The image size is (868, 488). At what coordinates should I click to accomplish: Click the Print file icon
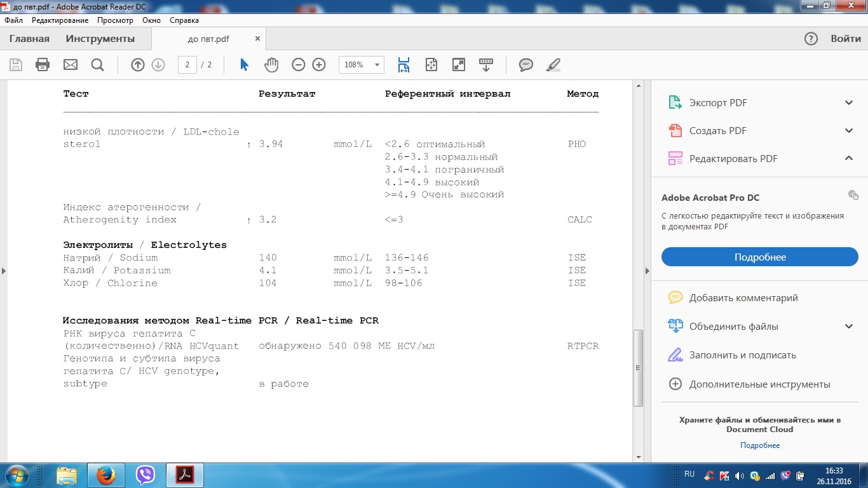tap(43, 65)
